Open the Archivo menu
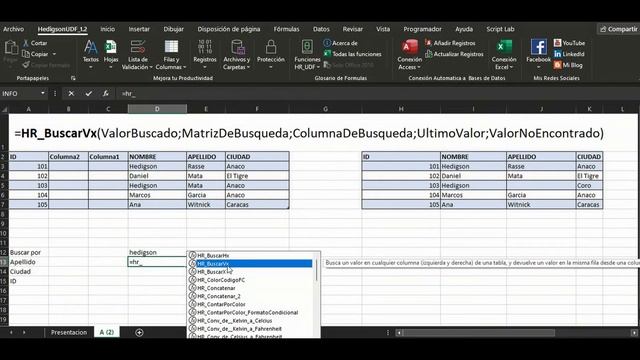Screen dimensions: 640x360 pyautogui.click(x=13, y=29)
